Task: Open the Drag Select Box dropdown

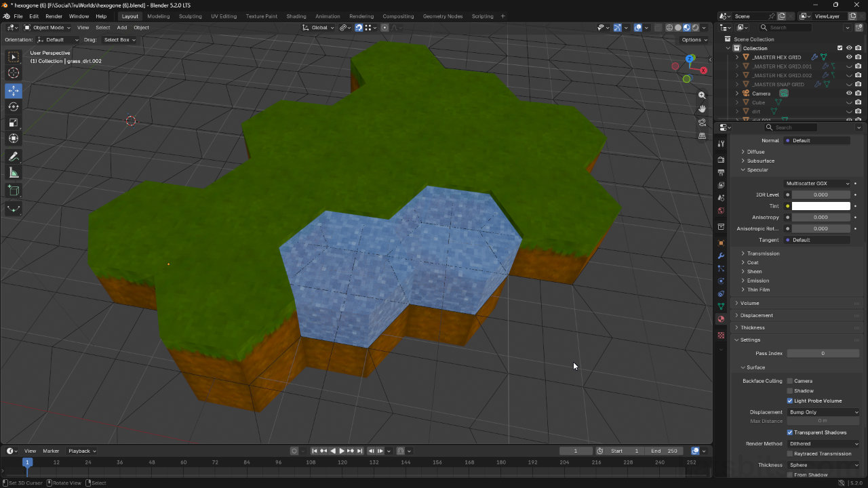Action: pos(119,40)
